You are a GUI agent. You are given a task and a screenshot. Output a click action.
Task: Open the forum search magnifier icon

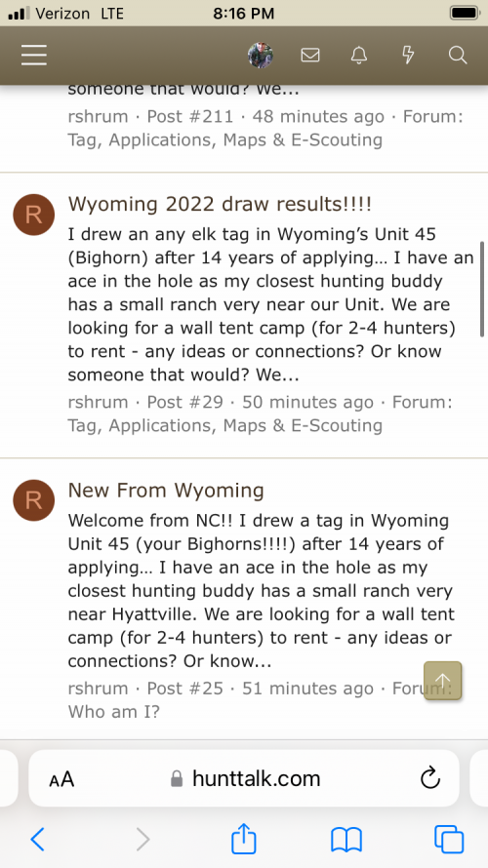click(x=458, y=56)
